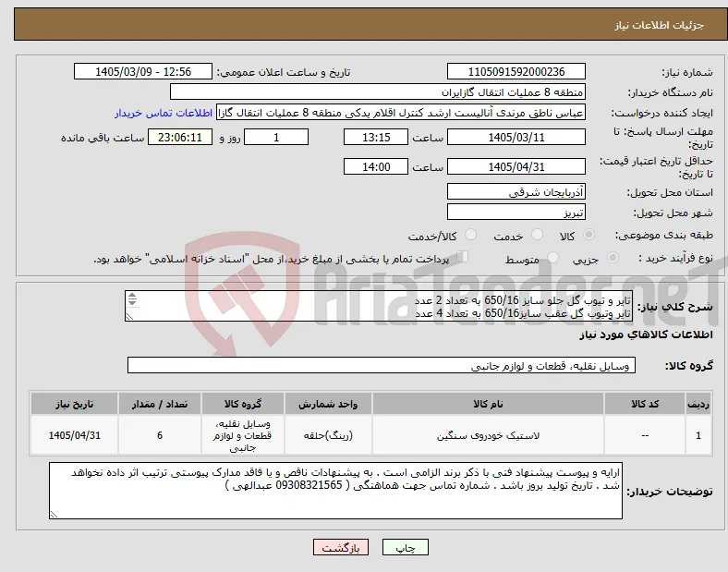Select the متوسط purchase type radio
Viewport: 728px width, 572px height.
pos(552,258)
